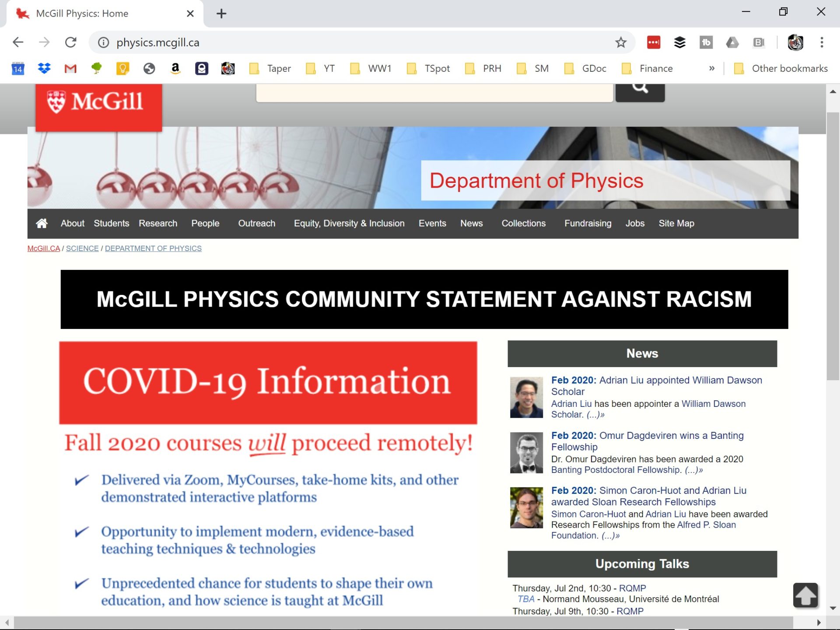Go back with browser back arrow

[x=18, y=42]
